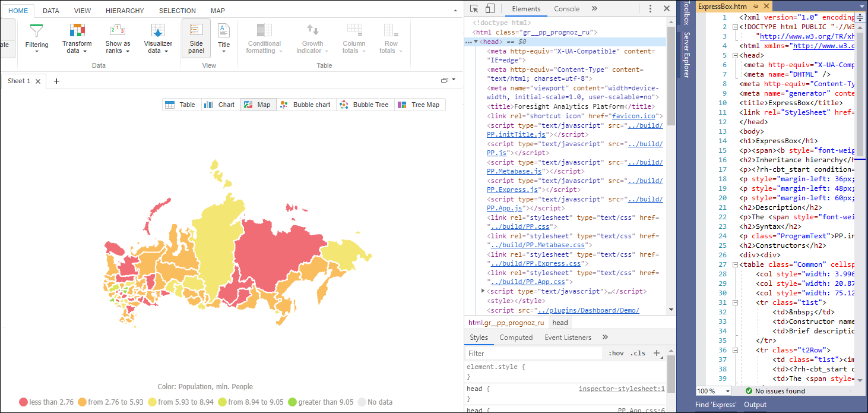
Task: Toggle the device toolbar icon in DevTools
Action: (x=490, y=9)
